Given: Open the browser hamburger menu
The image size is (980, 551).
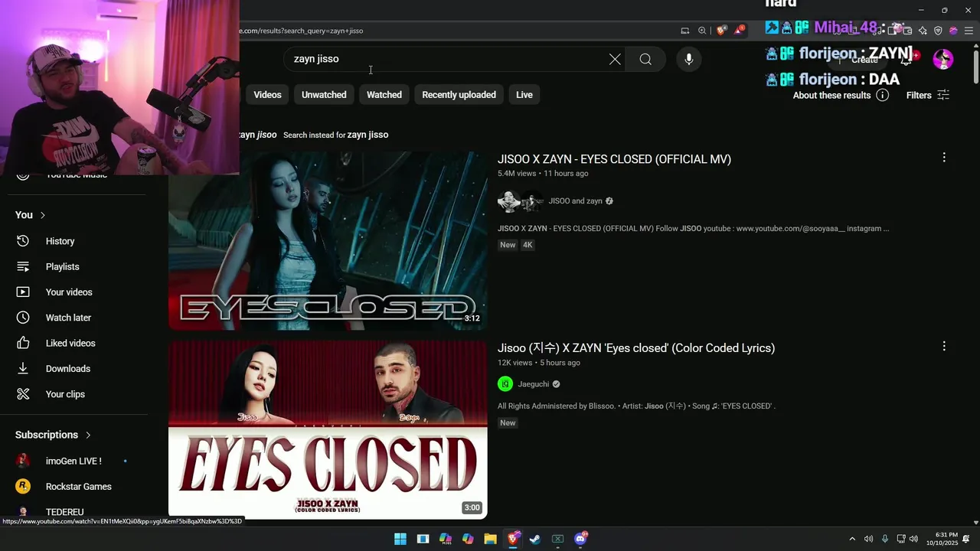Looking at the screenshot, I should (969, 31).
